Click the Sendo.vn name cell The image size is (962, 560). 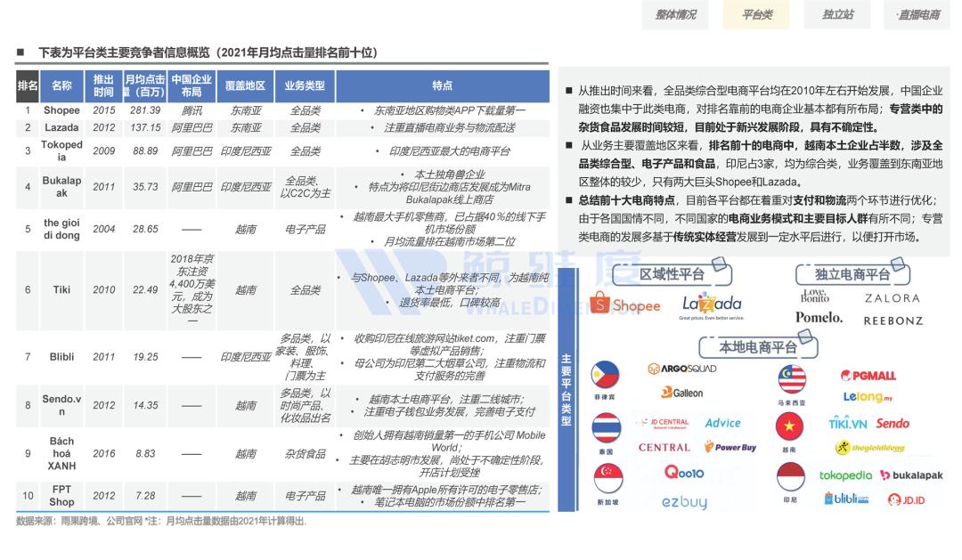coord(61,405)
